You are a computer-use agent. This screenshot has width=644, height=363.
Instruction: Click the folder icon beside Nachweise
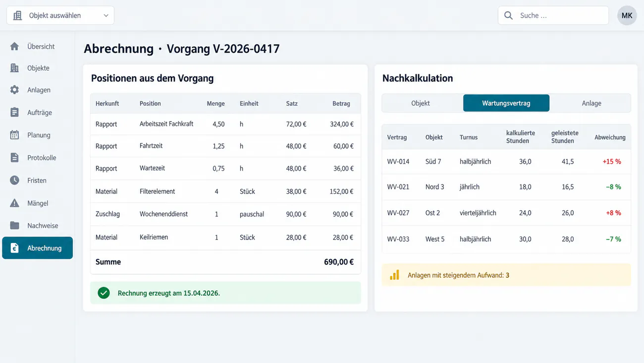tap(14, 226)
